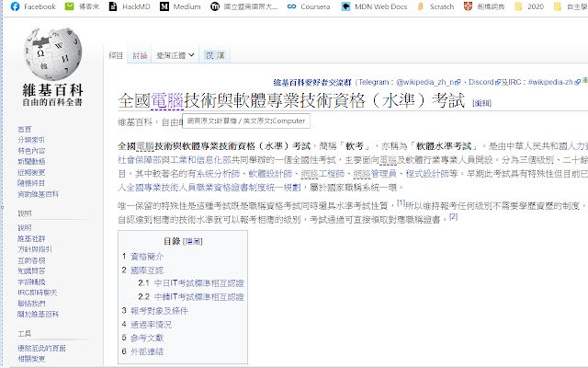This screenshot has height=368, width=588.
Task: Open sidebar link 隨機條目
Action: (x=31, y=183)
